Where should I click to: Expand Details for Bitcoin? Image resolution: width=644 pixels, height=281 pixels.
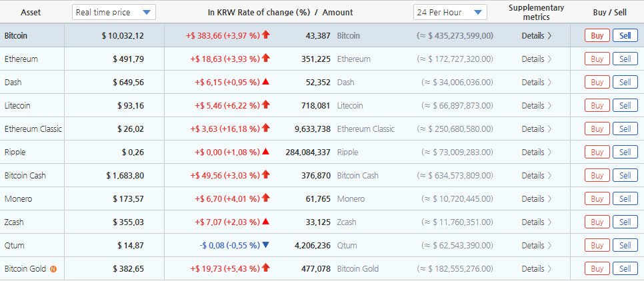(x=536, y=36)
